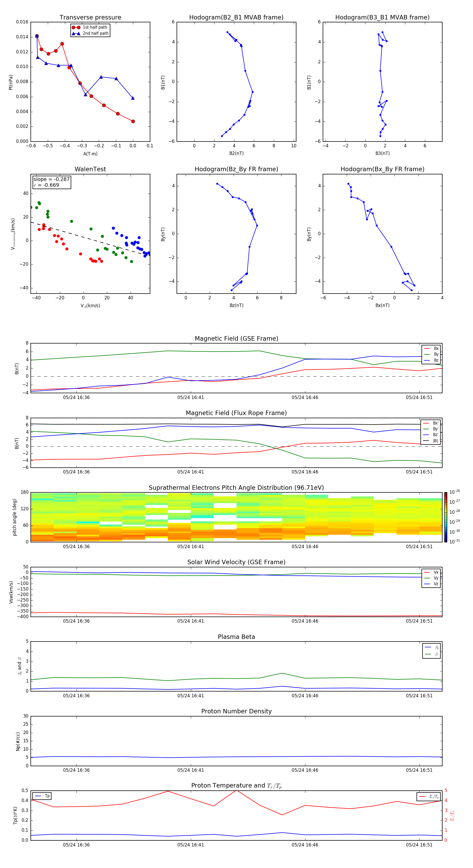Click 'Np(#/cc)' y-axis label
The width and height of the screenshot is (473, 868).
(18, 741)
